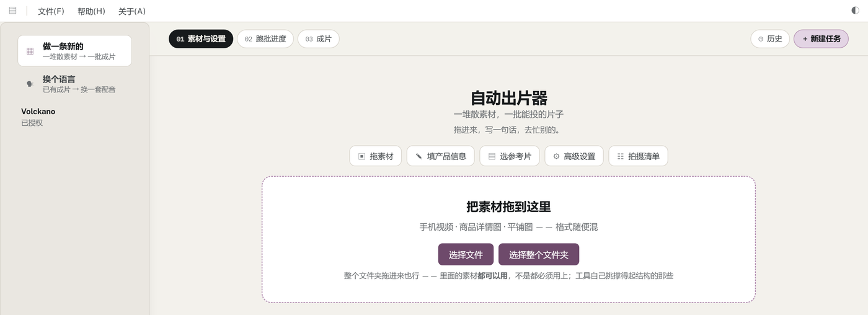Open the 历史 history button
This screenshot has height=315, width=868.
(x=770, y=38)
